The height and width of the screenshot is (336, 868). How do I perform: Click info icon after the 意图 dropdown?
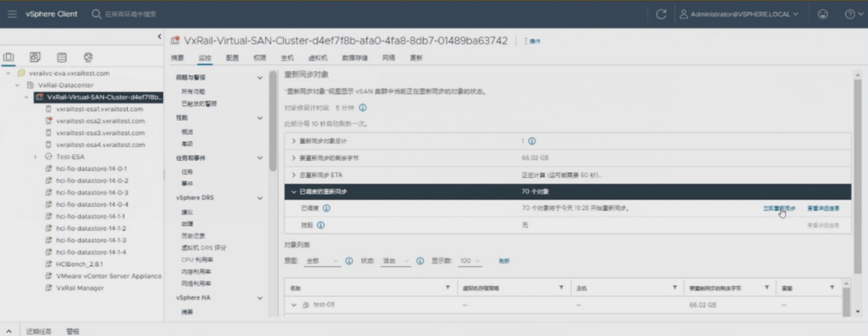point(349,260)
